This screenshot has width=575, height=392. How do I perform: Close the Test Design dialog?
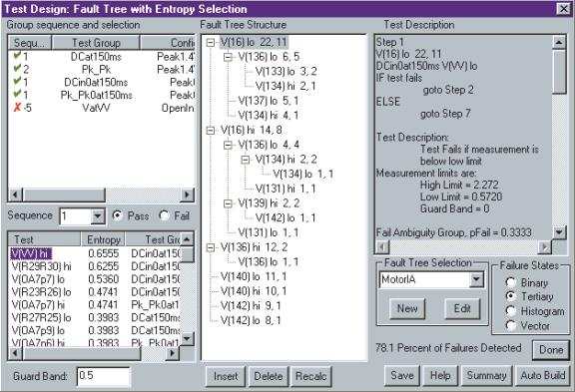[x=563, y=8]
